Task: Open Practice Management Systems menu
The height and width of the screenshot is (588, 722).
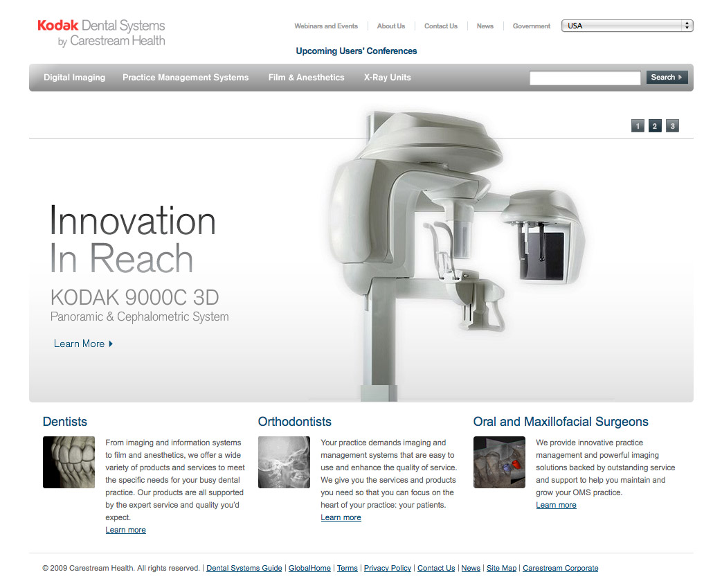Action: click(186, 78)
